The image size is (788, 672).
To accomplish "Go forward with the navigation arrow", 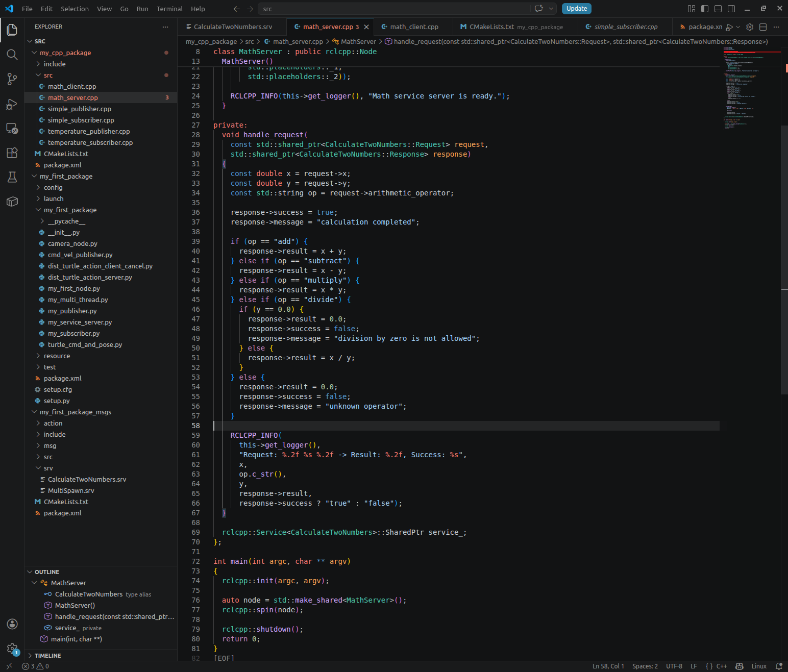I will 250,9.
